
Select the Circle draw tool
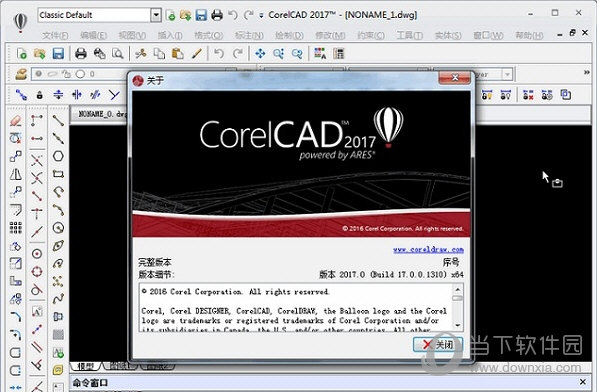[58, 228]
